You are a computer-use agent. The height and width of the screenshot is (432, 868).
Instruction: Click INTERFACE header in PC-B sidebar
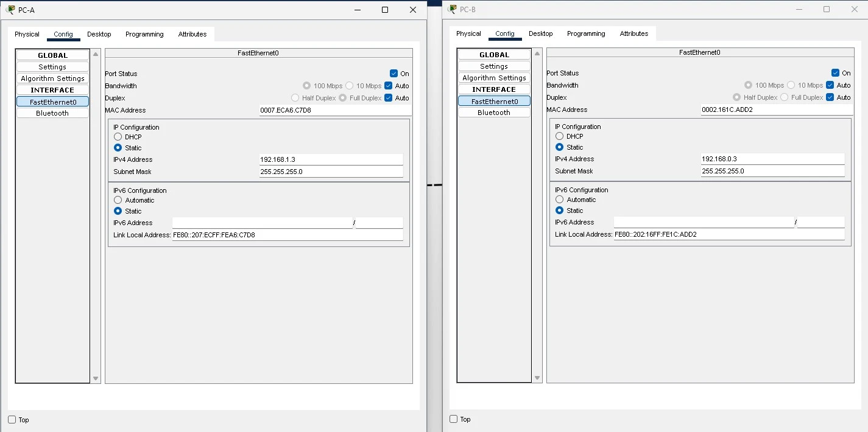(494, 89)
